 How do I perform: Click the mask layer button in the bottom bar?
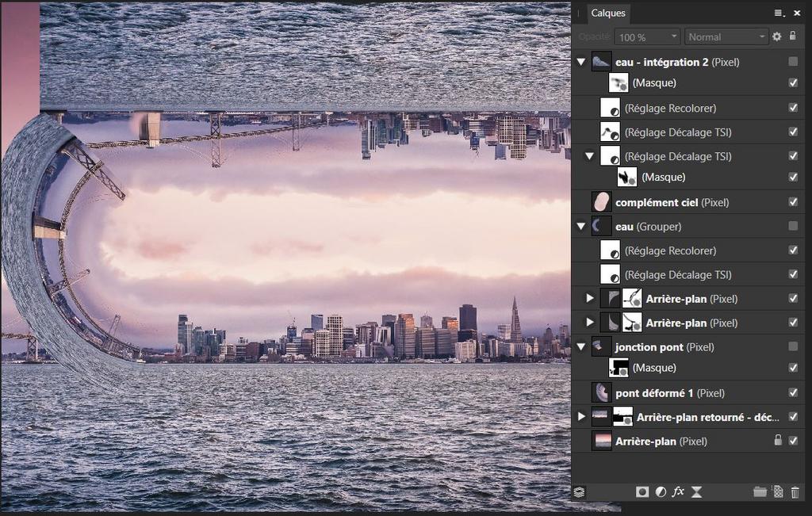(x=642, y=491)
